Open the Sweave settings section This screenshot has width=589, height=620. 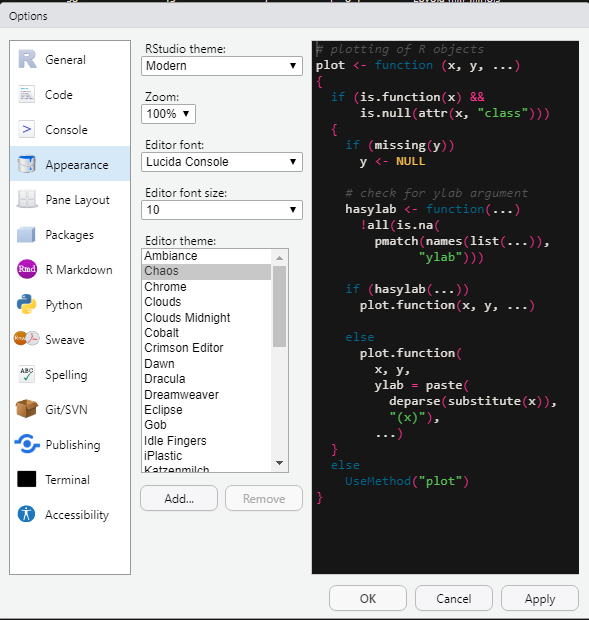[x=70, y=339]
